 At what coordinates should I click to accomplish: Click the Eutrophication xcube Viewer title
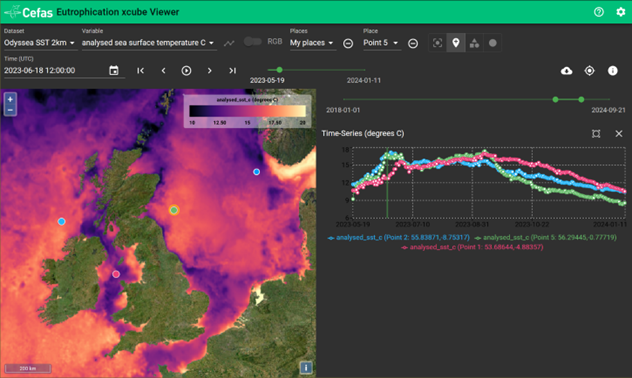(118, 12)
